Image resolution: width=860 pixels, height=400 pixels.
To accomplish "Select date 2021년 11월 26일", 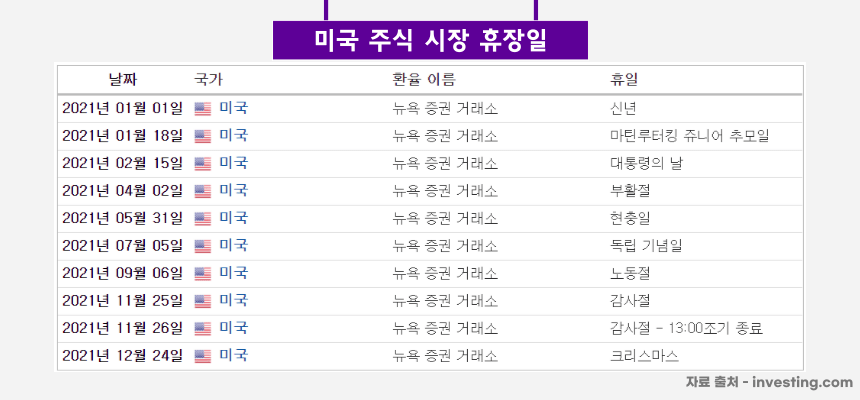I will coord(122,328).
